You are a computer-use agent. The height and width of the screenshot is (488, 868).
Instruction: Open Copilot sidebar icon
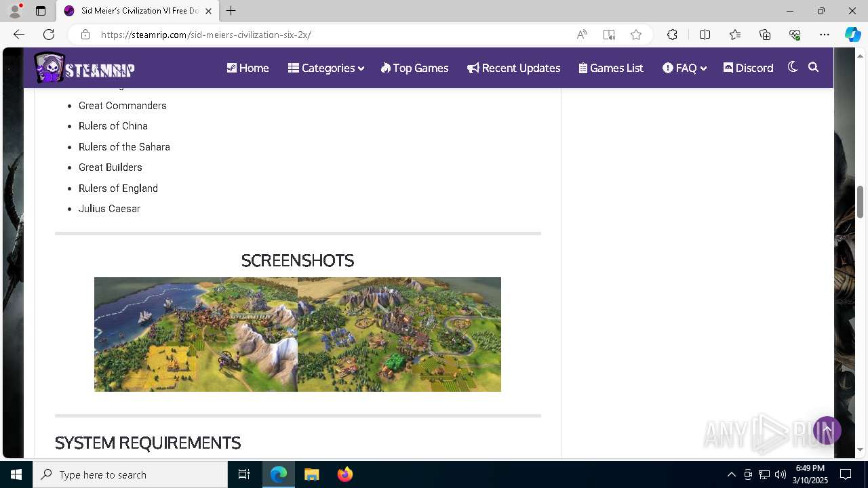[852, 35]
